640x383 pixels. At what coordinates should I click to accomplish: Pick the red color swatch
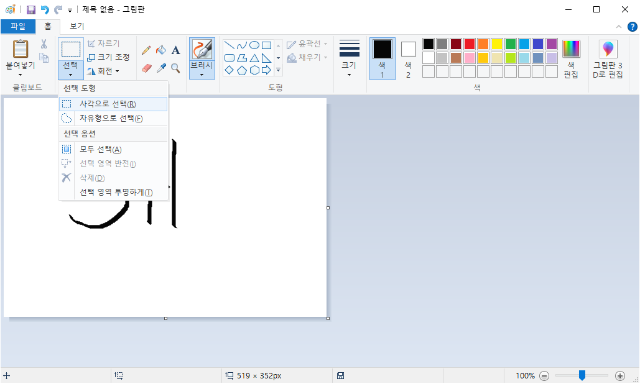tap(469, 44)
